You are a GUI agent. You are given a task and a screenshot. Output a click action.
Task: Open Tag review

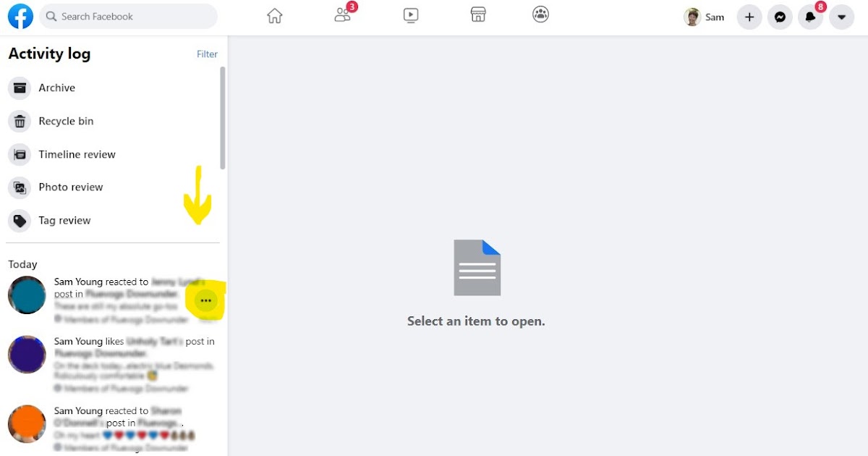tap(64, 220)
